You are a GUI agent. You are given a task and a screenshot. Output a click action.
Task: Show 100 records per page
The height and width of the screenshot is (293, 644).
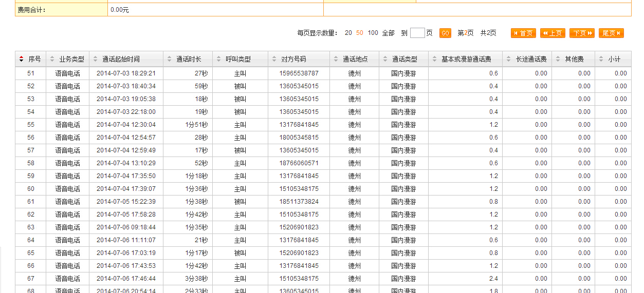[x=373, y=33]
